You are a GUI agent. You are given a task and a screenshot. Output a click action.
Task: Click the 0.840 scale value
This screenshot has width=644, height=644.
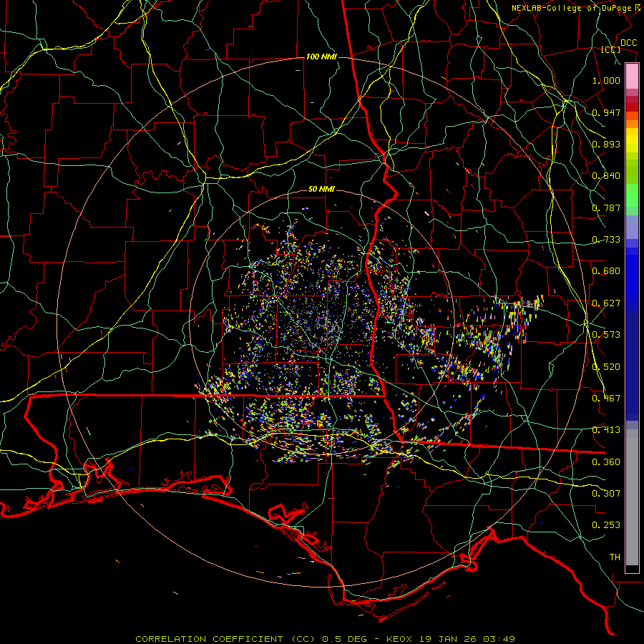pyautogui.click(x=606, y=176)
